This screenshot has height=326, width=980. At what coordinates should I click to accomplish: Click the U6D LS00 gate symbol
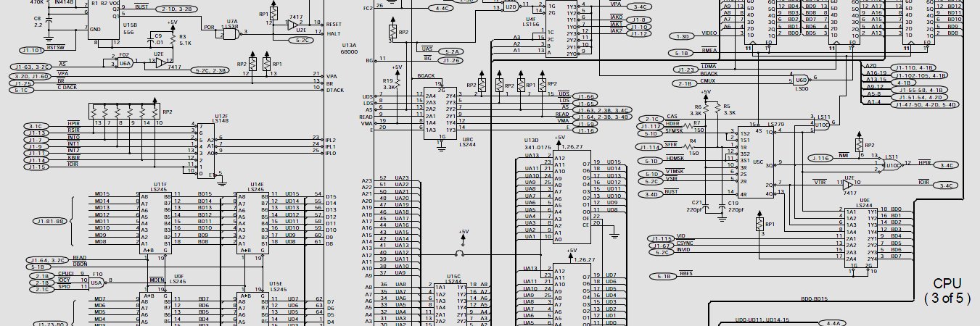coord(802,79)
